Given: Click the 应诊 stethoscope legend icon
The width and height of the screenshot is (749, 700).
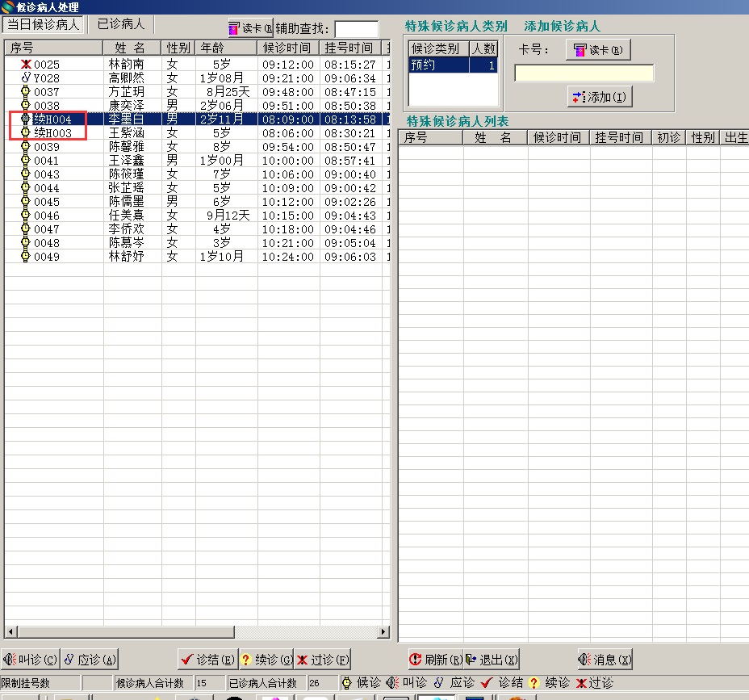Looking at the screenshot, I should click(x=439, y=683).
